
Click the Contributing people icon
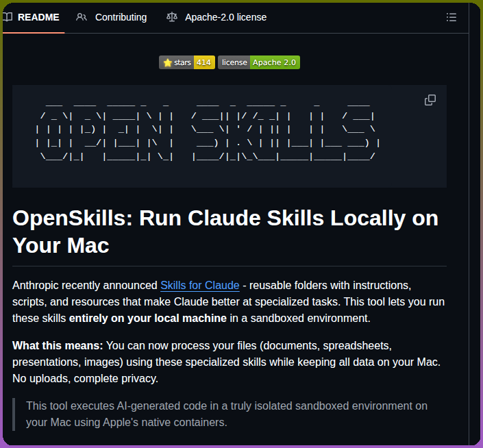coord(82,17)
